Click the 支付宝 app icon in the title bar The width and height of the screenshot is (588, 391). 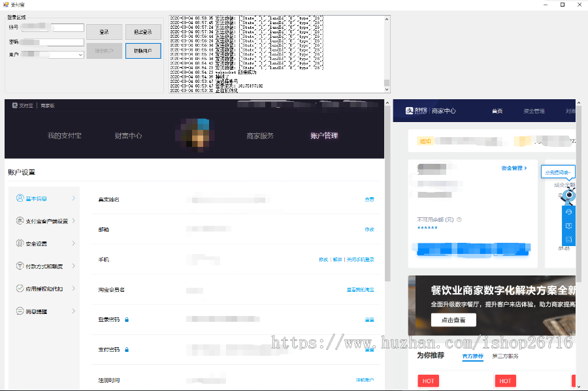point(6,5)
